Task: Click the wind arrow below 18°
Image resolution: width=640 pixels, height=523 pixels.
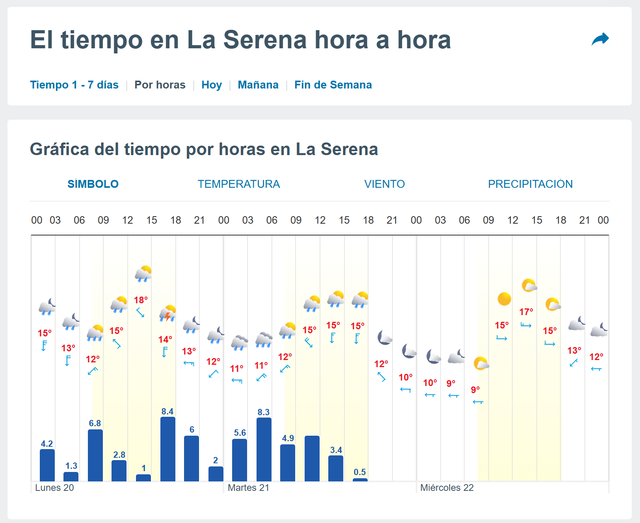Action: pos(140,313)
